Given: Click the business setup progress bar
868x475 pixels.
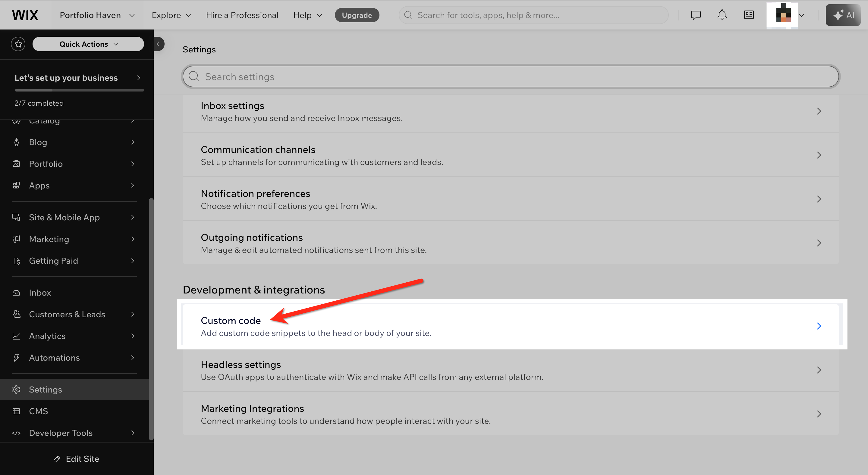Looking at the screenshot, I should pos(79,90).
